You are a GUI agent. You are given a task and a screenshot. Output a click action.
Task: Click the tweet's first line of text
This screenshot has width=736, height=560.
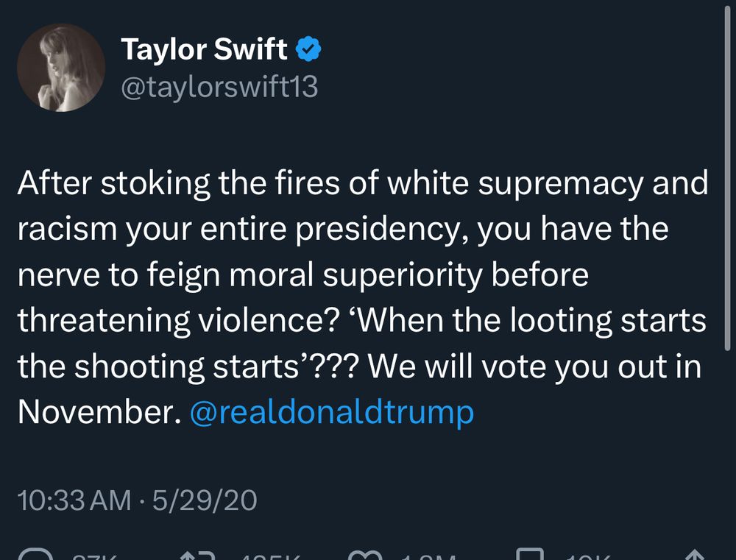click(363, 184)
